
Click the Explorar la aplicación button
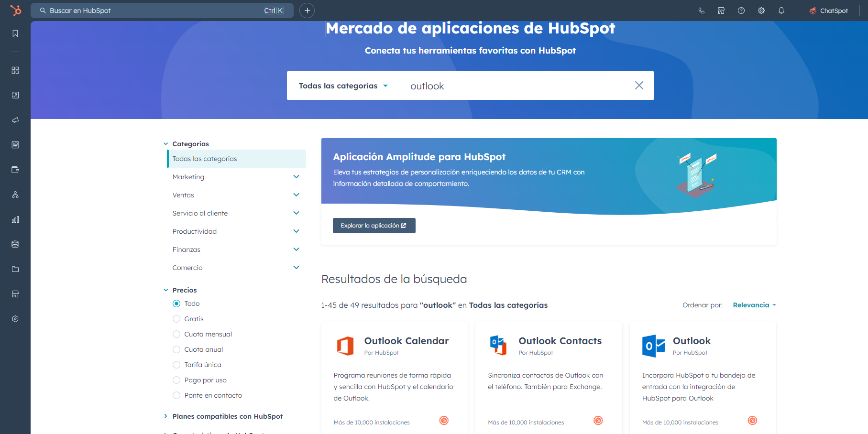pyautogui.click(x=374, y=226)
